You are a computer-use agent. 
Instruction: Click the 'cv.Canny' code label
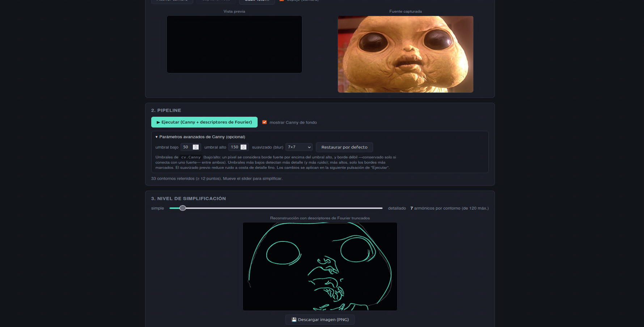point(191,157)
